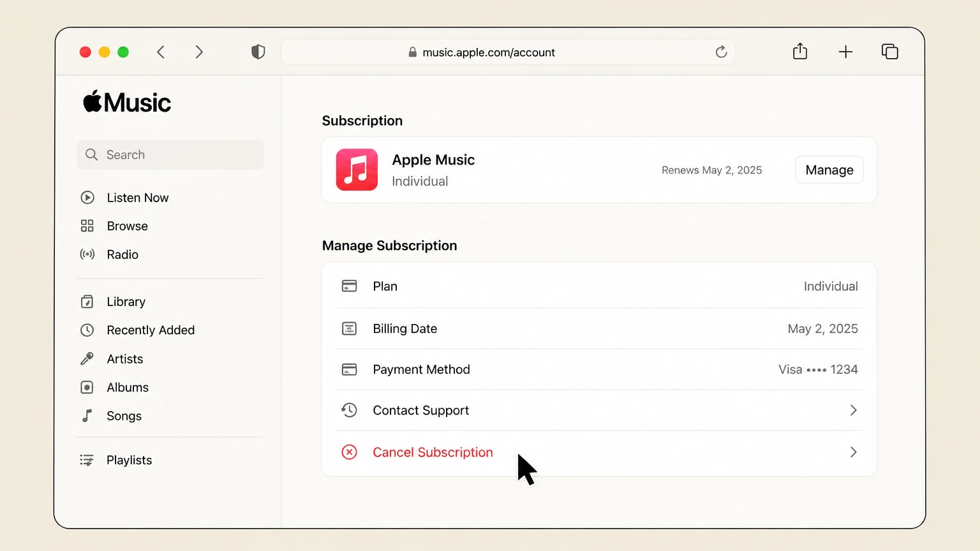Go back with the browser back arrow
The image size is (980, 551).
[x=161, y=52]
